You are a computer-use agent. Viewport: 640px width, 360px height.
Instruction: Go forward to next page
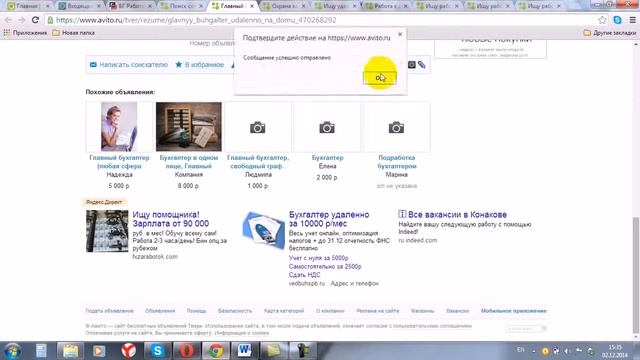22,20
